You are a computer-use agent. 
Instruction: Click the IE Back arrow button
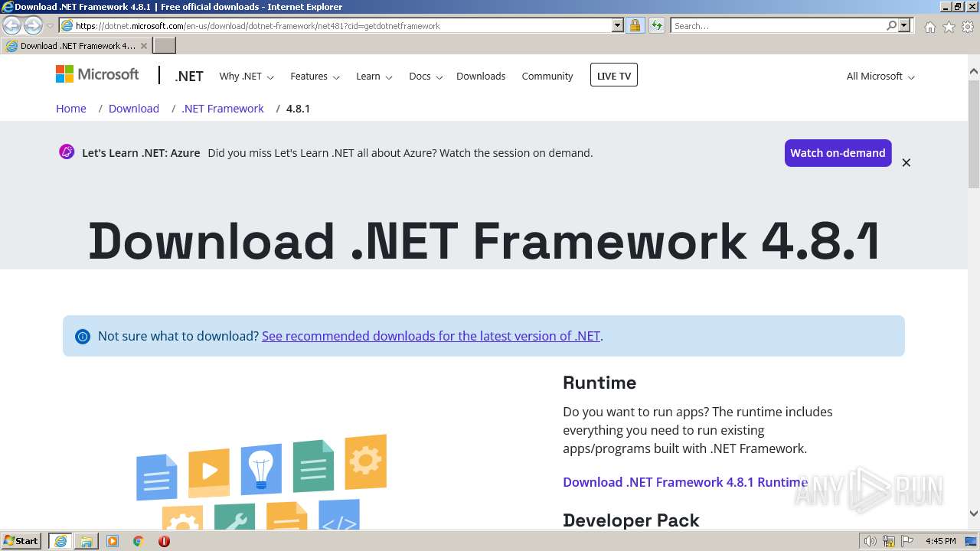click(11, 26)
